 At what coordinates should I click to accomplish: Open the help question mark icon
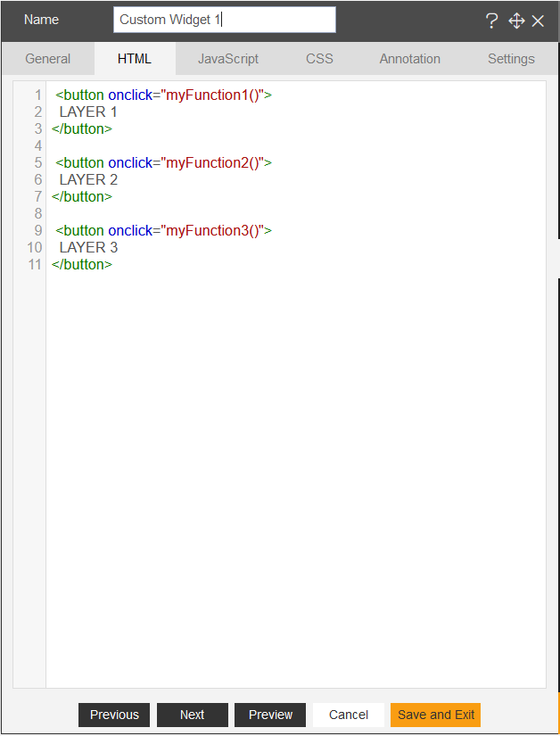tap(491, 21)
